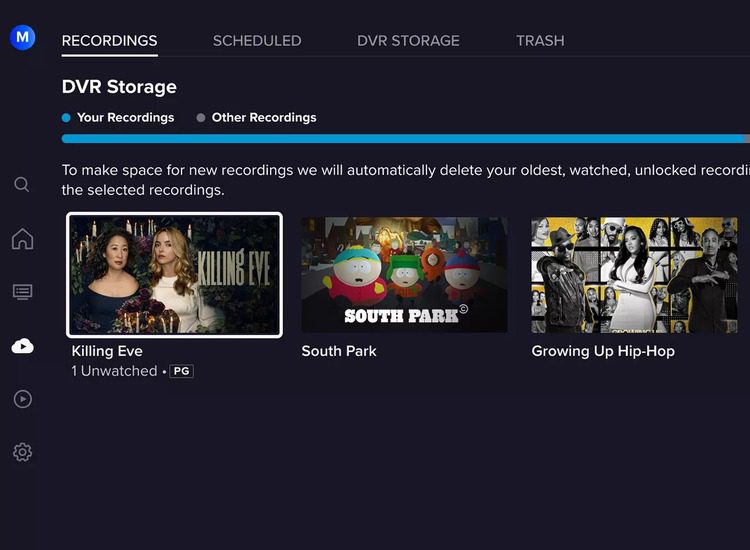Open the Trash tab

(540, 41)
